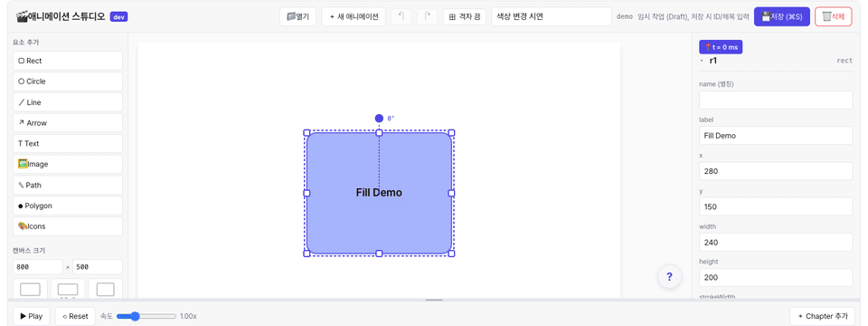Reset the animation playback

click(x=75, y=316)
